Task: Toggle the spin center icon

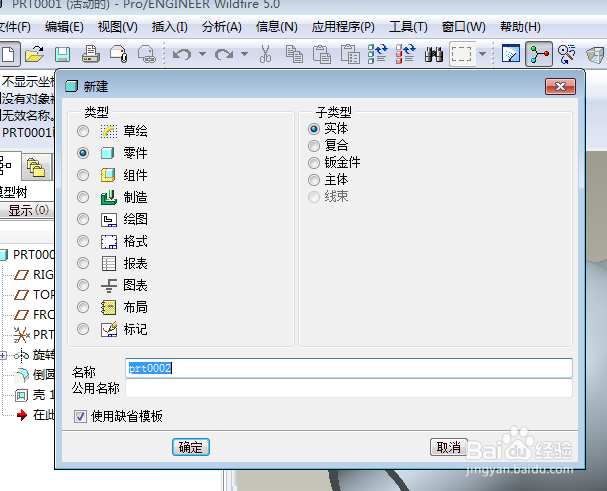Action: (x=539, y=54)
